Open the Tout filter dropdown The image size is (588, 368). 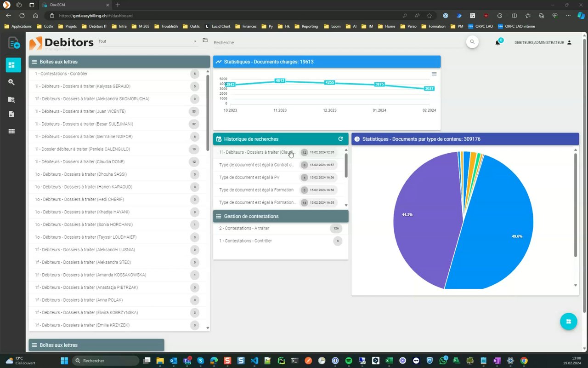click(147, 41)
